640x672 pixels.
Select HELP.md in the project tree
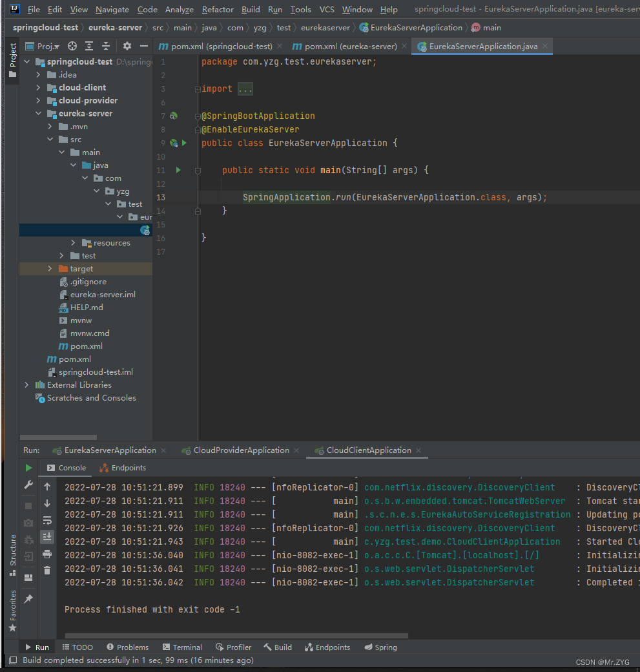click(x=87, y=308)
